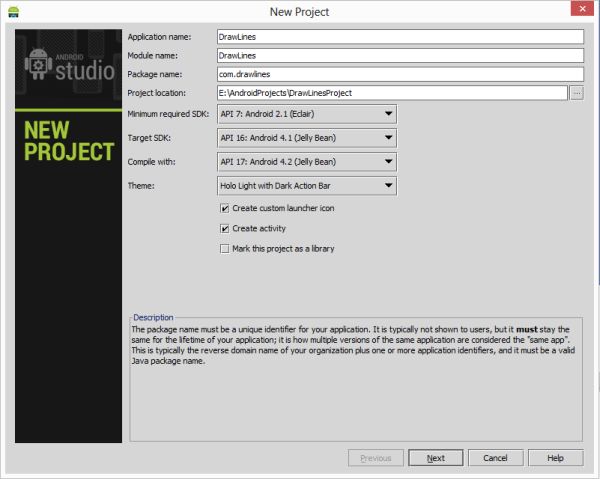Click the disabled Previous button
Image resolution: width=600 pixels, height=479 pixels.
tap(376, 458)
